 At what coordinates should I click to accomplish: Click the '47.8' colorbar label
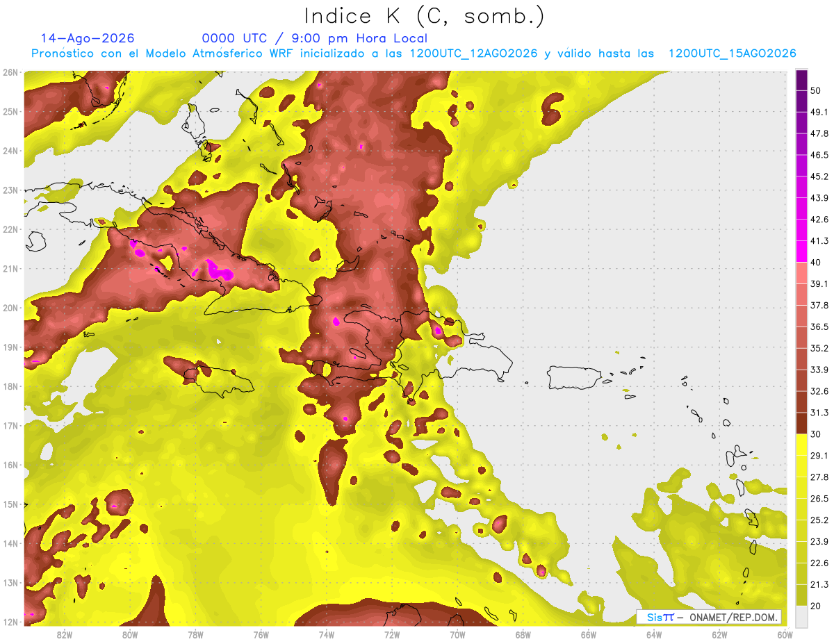point(819,133)
